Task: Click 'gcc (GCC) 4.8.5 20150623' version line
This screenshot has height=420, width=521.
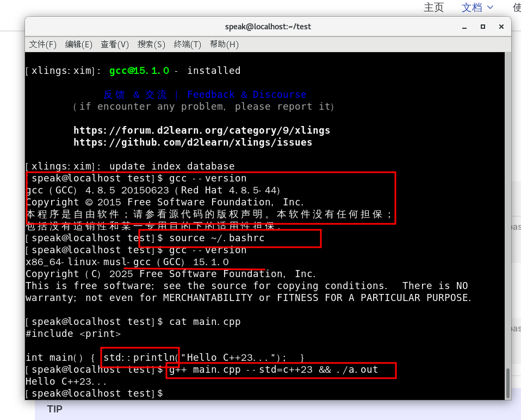Action: click(153, 190)
